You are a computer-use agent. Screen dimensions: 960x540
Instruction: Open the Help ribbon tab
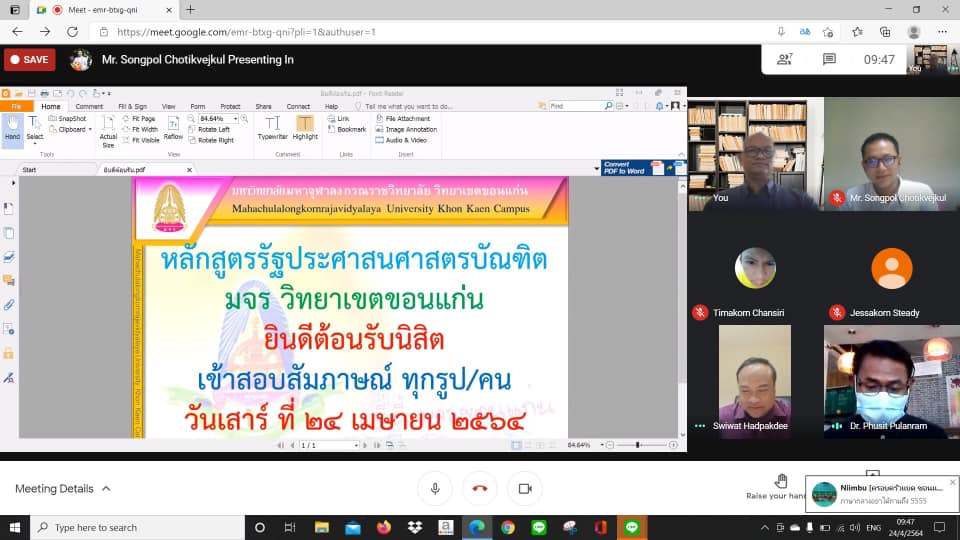pos(331,107)
